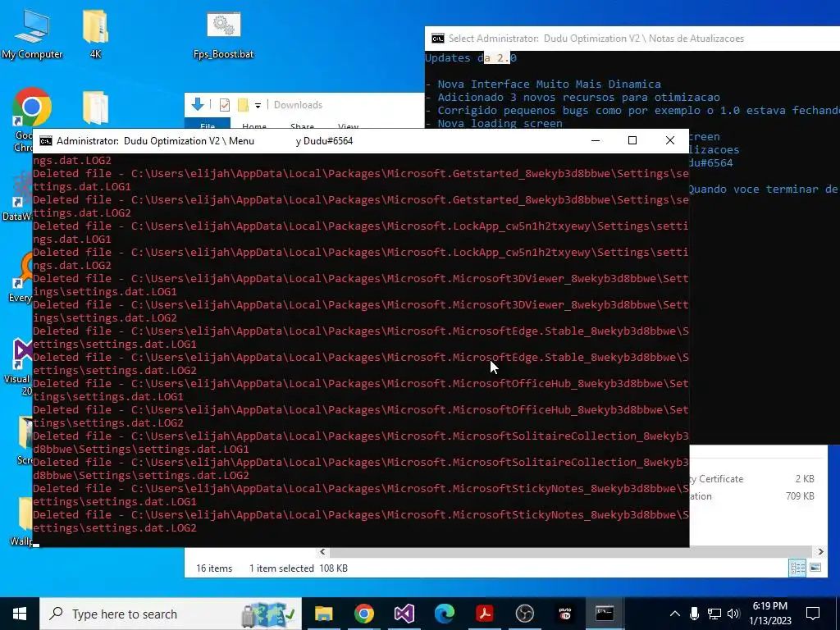
Task: Click the taskbar search box
Action: (171, 614)
